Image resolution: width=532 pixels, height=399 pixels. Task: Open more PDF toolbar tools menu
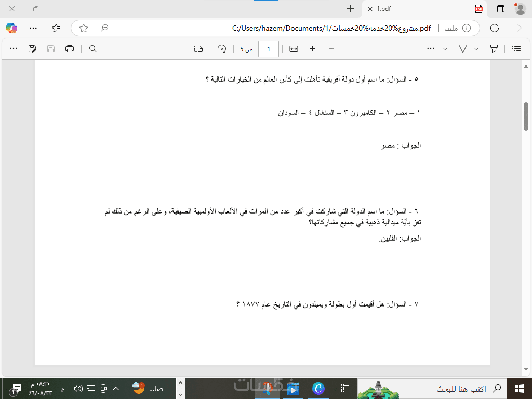(x=14, y=48)
